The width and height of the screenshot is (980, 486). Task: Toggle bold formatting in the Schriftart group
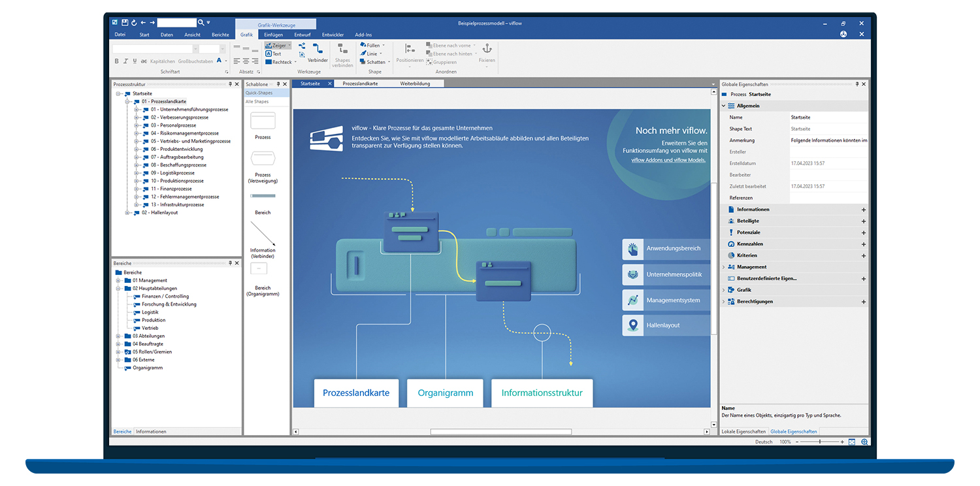[x=116, y=60]
